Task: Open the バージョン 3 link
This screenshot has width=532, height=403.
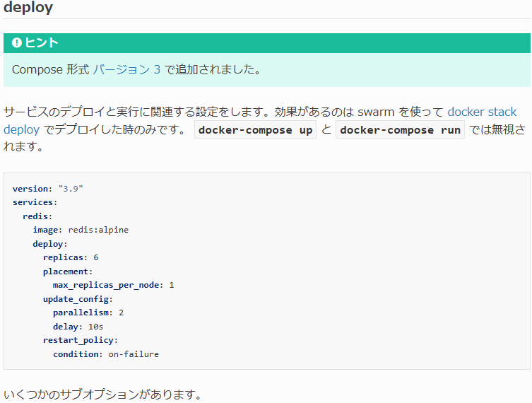Action: click(x=126, y=69)
